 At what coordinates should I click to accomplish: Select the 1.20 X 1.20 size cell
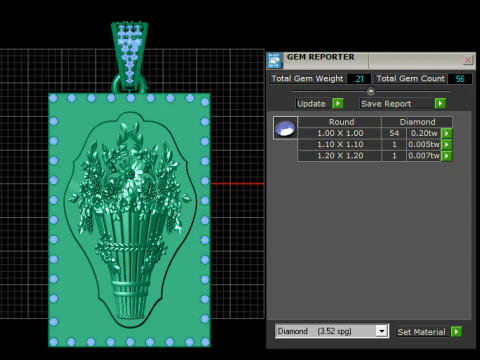pyautogui.click(x=340, y=156)
